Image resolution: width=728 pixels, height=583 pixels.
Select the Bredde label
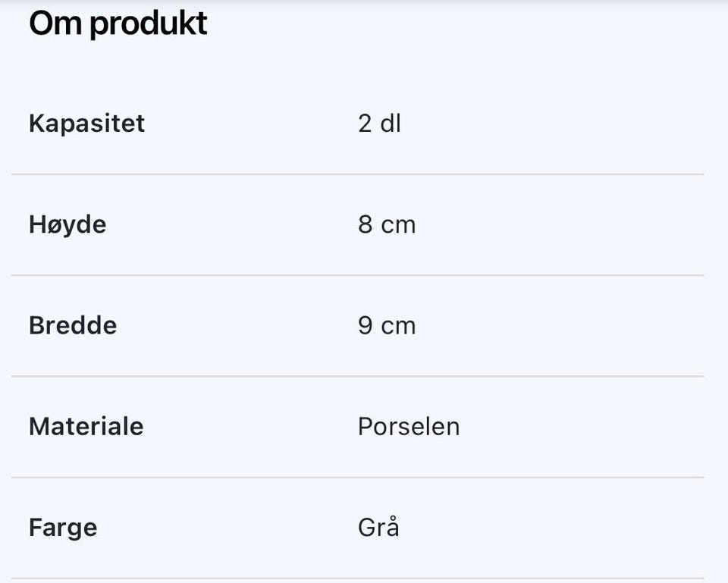73,326
